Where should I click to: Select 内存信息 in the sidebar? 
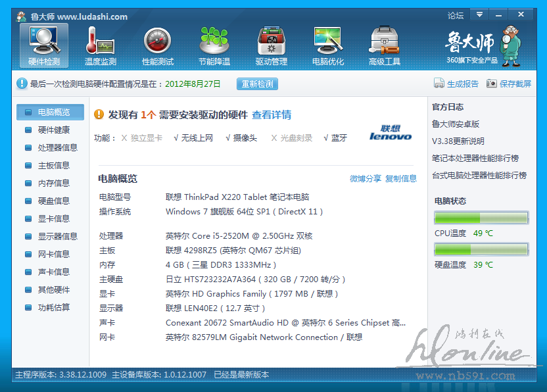click(x=50, y=184)
